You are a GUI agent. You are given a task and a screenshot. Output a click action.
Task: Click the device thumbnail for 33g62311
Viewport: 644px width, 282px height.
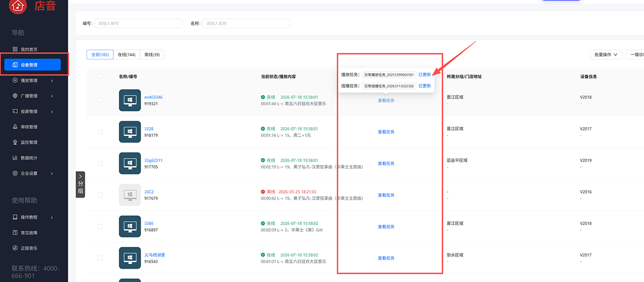pos(130,163)
